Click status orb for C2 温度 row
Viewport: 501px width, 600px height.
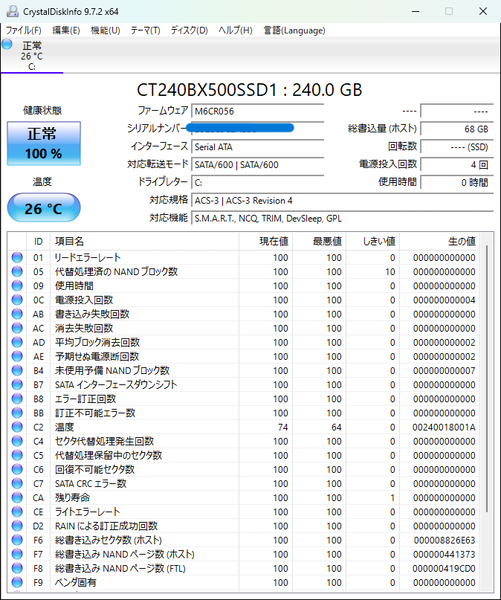(x=17, y=427)
